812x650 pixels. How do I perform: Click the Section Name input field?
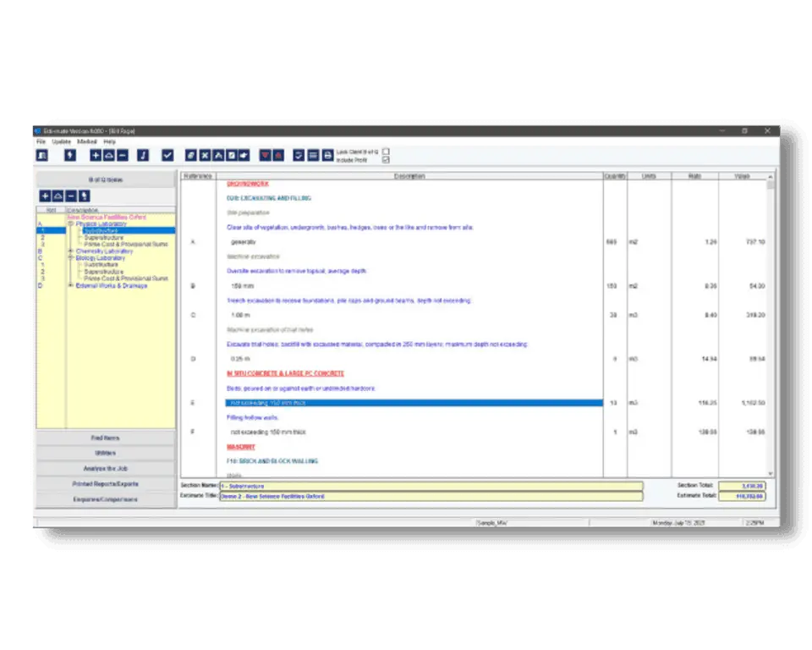tap(430, 486)
